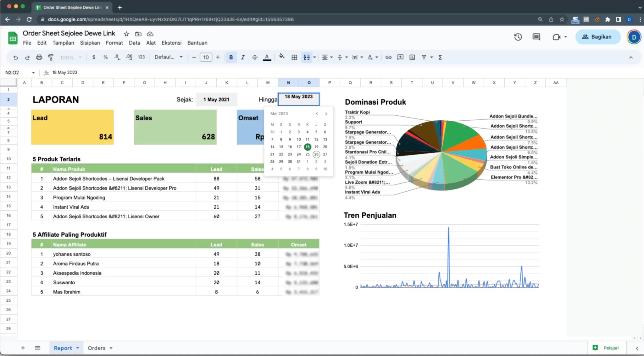Viewport: 644px width, 356px height.
Task: Select 26 in the date picker
Action: pos(316,154)
